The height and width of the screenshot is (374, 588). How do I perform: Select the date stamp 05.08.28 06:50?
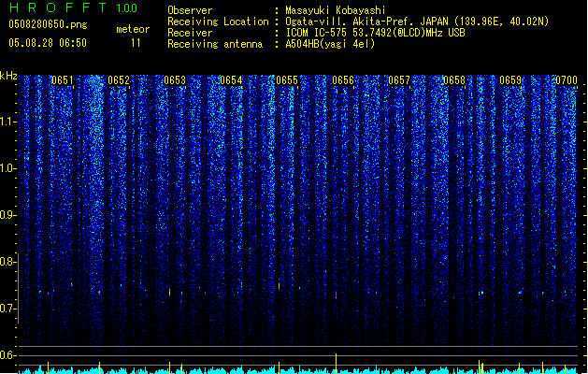click(48, 43)
